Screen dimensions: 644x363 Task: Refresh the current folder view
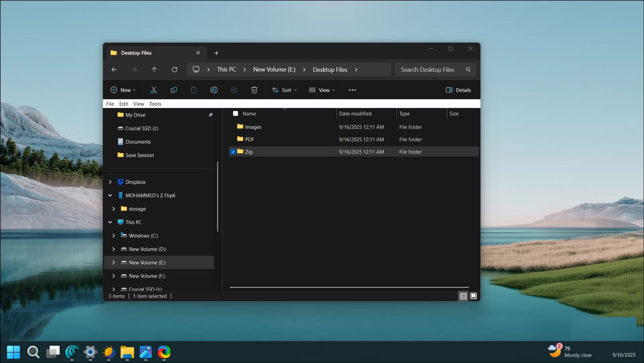coord(175,69)
